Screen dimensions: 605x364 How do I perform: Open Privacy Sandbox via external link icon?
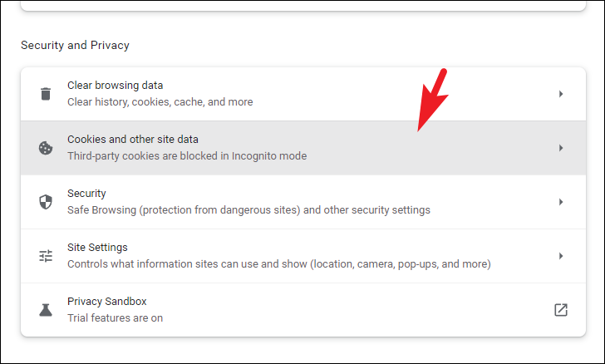[561, 310]
